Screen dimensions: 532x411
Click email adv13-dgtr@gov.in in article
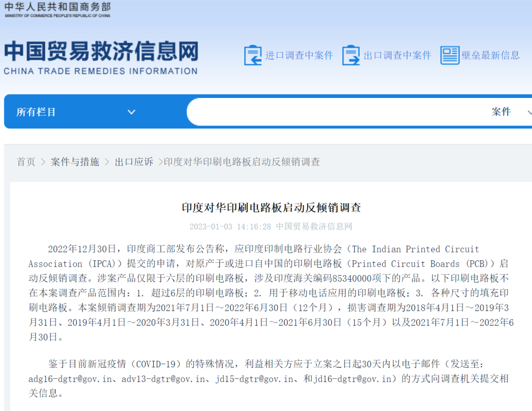[x=163, y=379]
